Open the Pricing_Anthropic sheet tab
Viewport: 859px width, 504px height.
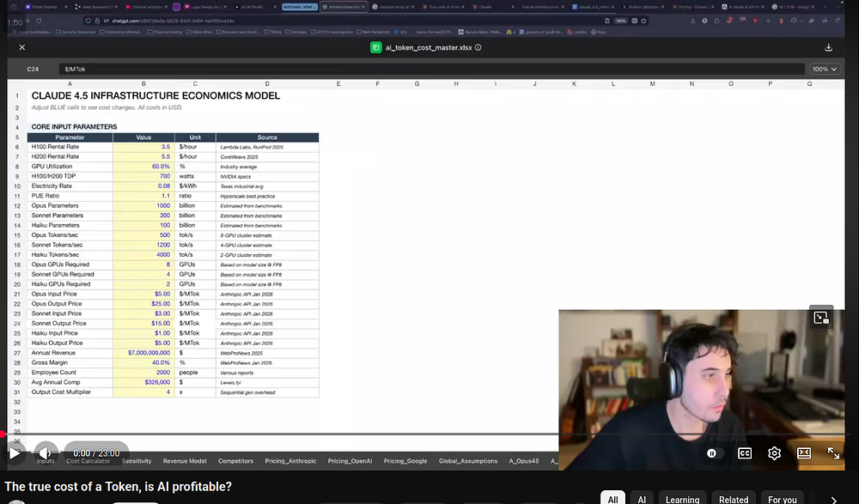click(x=290, y=461)
